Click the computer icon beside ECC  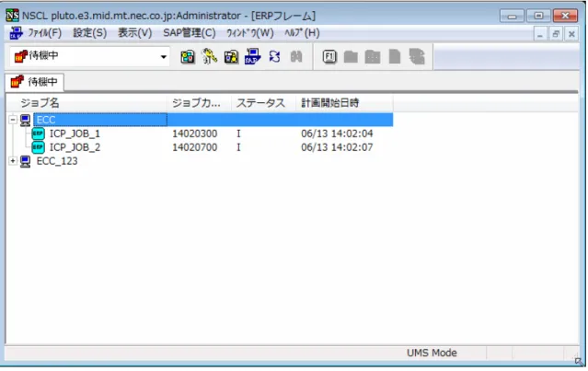(x=25, y=120)
